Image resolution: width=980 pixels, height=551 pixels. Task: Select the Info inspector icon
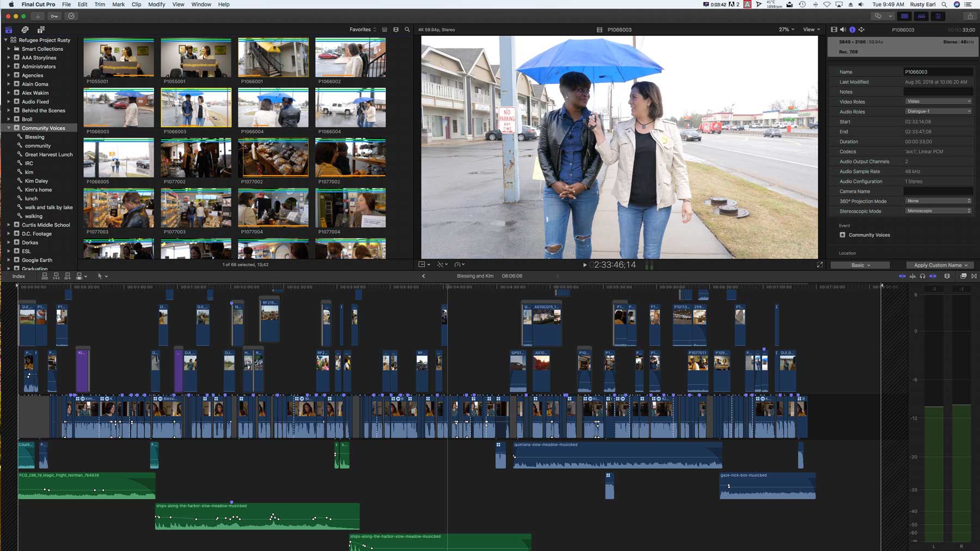[x=852, y=30]
